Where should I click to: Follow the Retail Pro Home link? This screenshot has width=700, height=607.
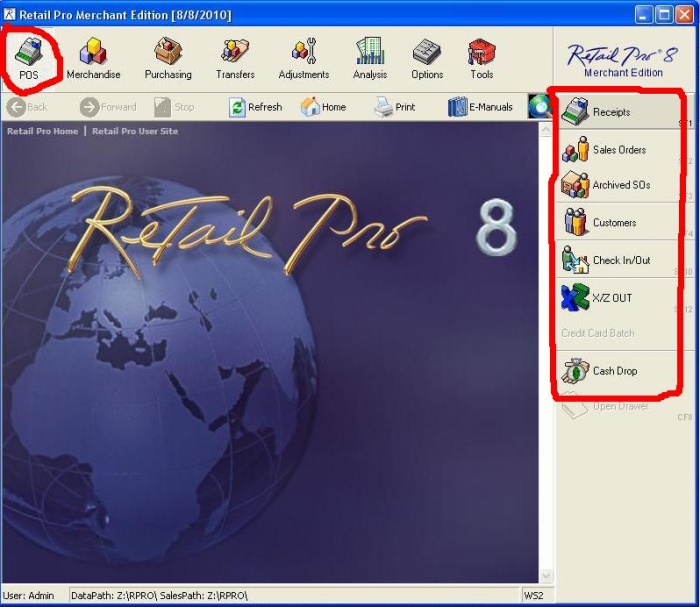tap(42, 131)
